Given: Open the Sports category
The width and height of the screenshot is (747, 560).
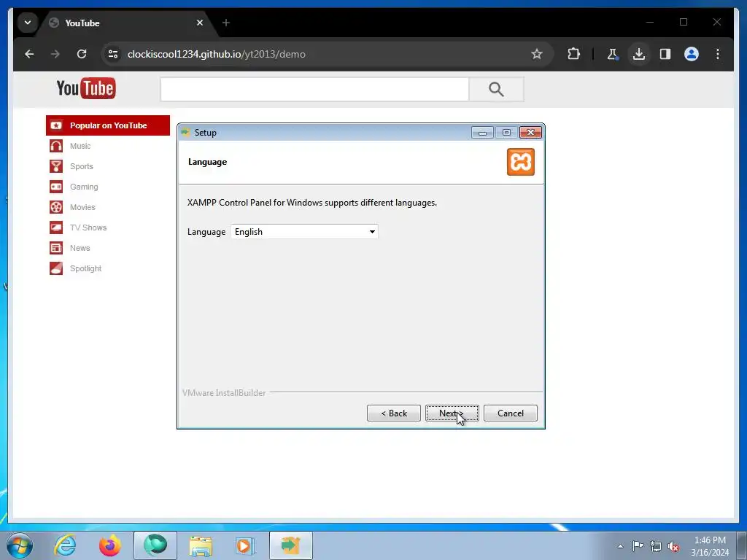Looking at the screenshot, I should (x=82, y=167).
